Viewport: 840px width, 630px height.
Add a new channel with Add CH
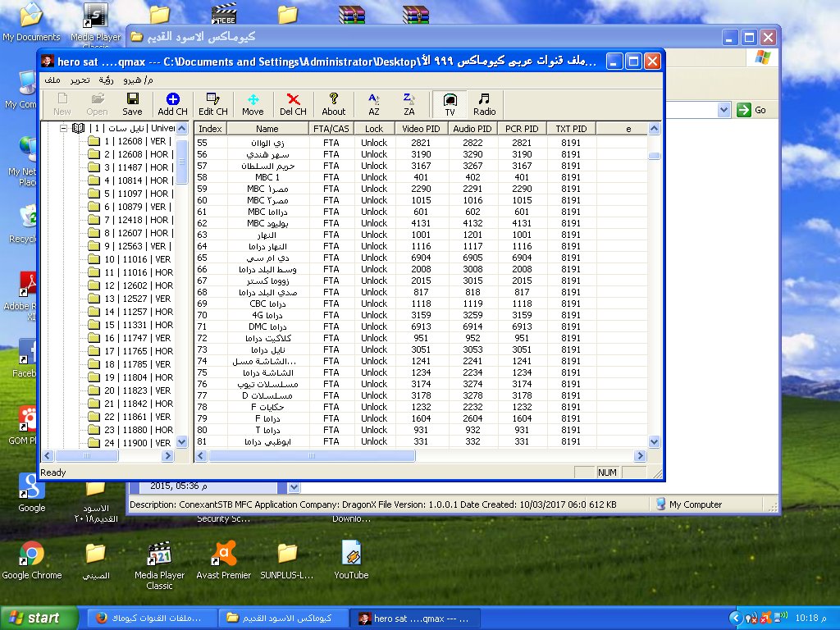(172, 104)
